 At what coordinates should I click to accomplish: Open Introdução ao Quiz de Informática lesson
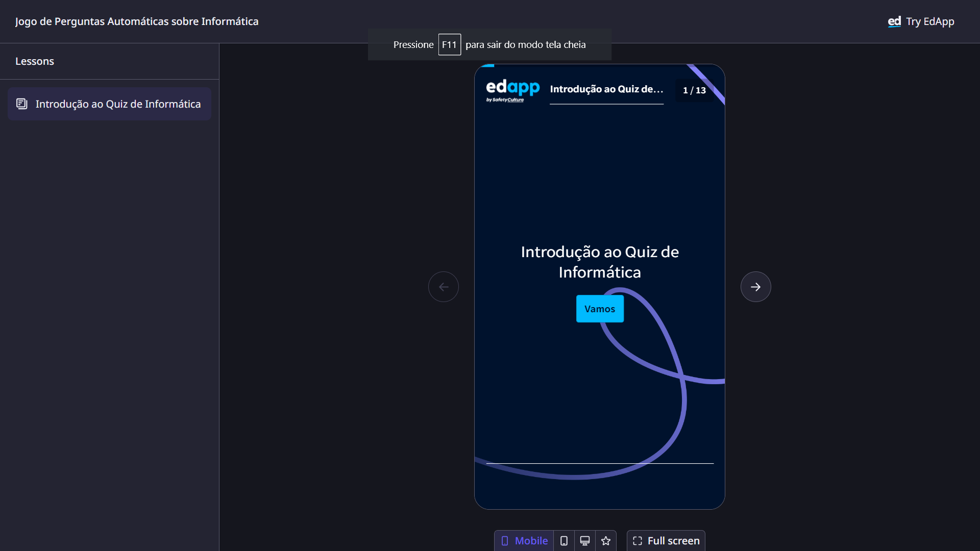pyautogui.click(x=118, y=104)
